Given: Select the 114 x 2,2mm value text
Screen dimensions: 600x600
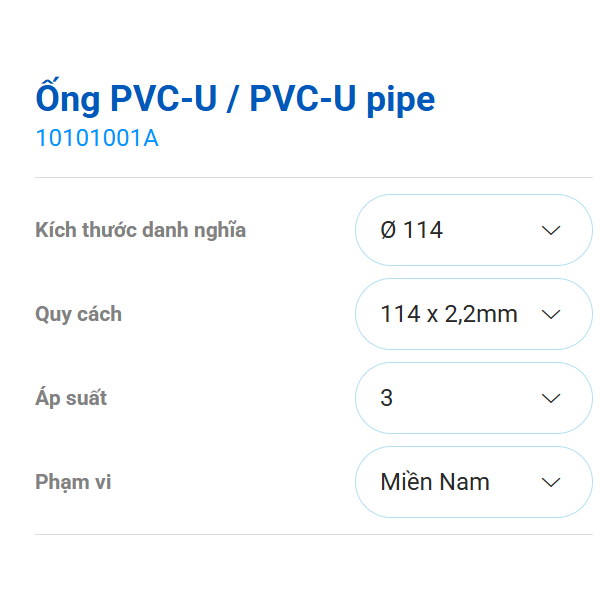Looking at the screenshot, I should [x=449, y=315].
